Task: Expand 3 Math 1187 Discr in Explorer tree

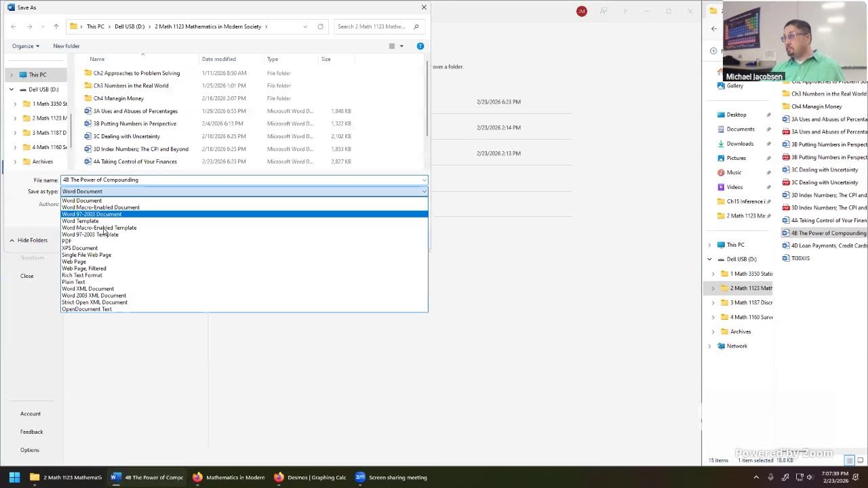Action: [713, 303]
